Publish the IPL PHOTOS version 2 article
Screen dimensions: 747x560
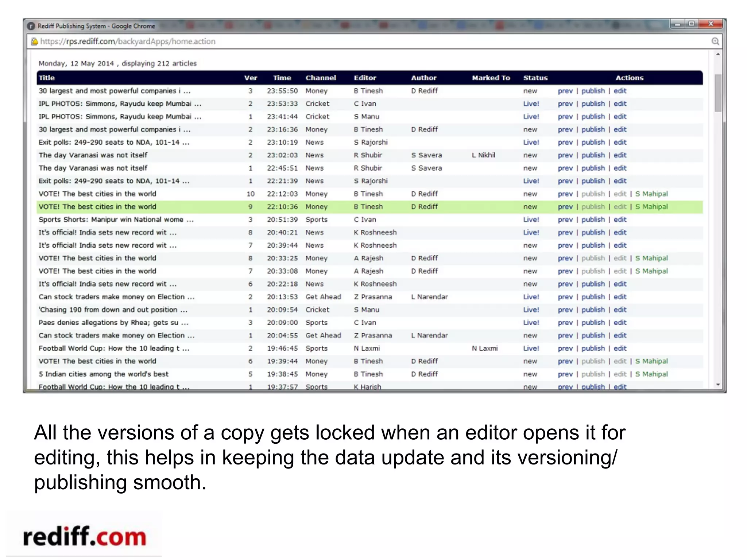point(593,104)
